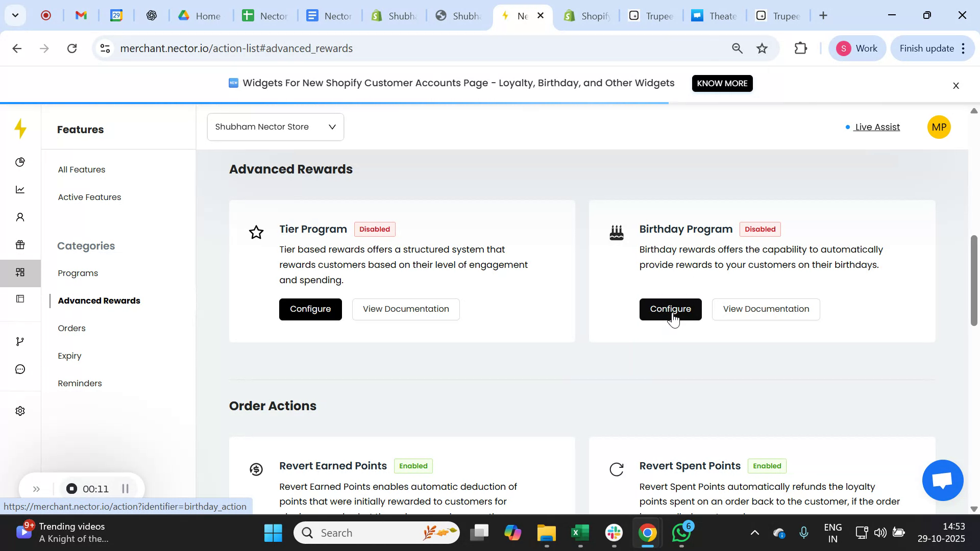The width and height of the screenshot is (980, 551).
Task: Open the support chat widget bottom right
Action: pos(942,480)
